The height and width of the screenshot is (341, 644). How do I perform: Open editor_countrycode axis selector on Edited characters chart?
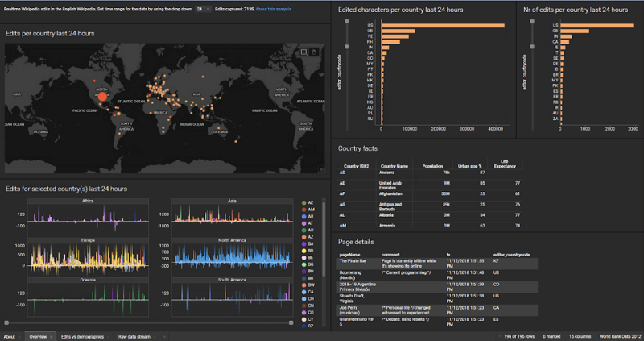point(339,72)
